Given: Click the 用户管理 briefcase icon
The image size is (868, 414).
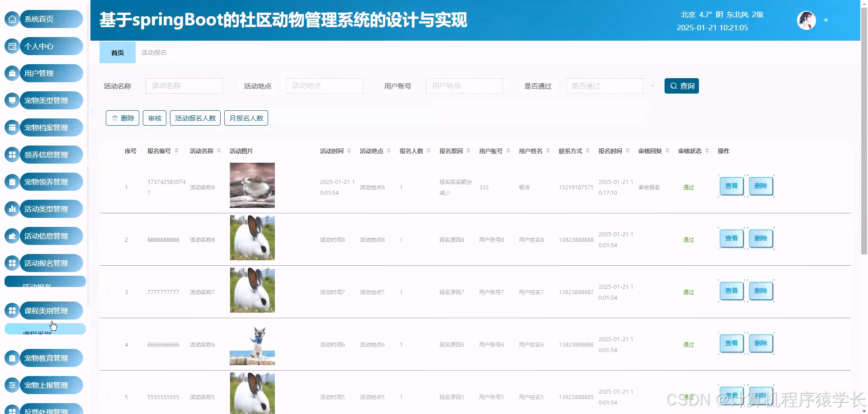Looking at the screenshot, I should 12,73.
